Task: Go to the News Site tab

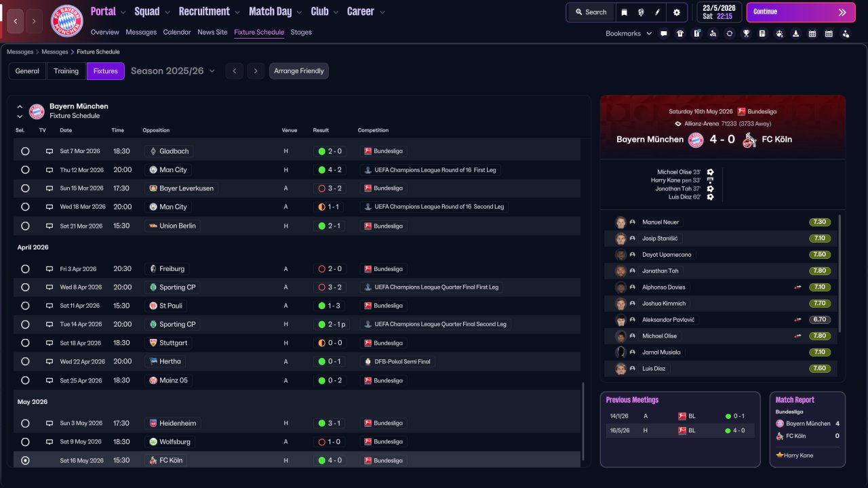Action: 212,32
